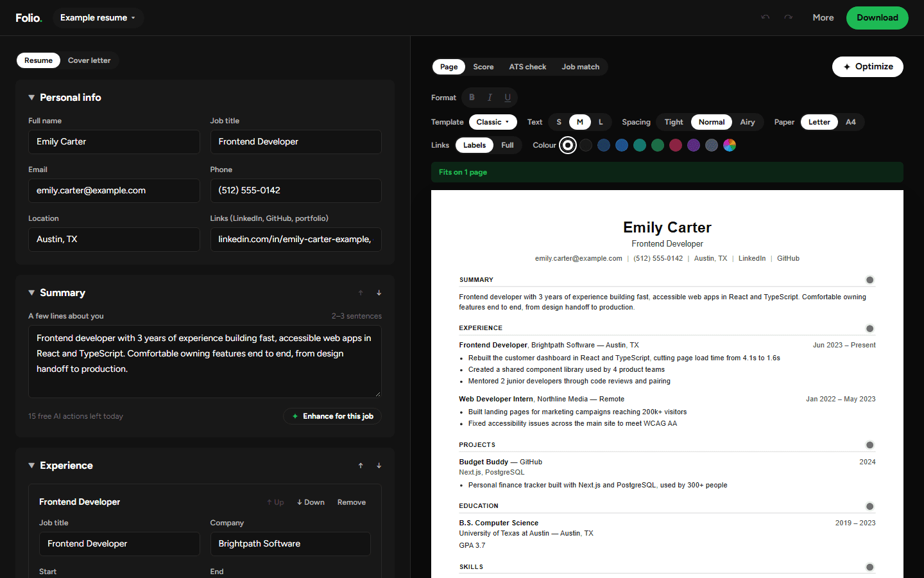This screenshot has width=924, height=578.
Task: Set text size to S
Action: click(x=559, y=122)
